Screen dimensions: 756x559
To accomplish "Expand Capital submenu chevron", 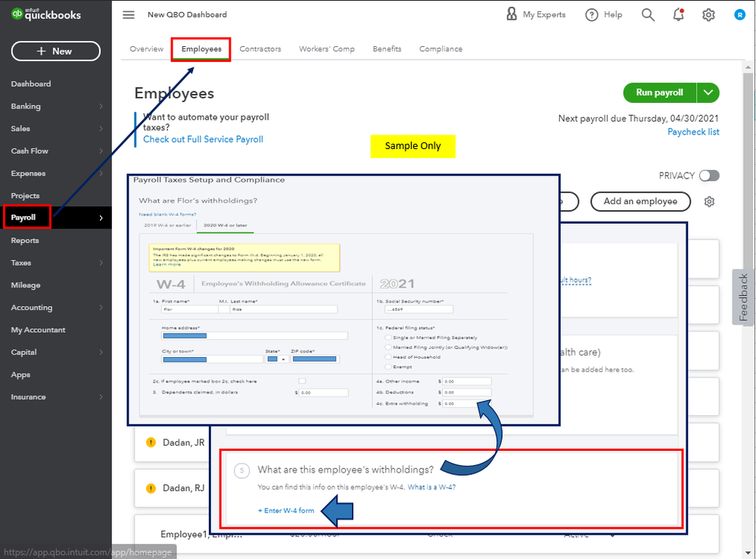I will [x=101, y=352].
